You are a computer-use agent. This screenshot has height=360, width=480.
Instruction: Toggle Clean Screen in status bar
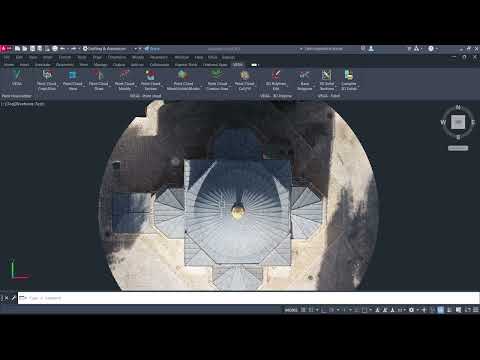[x=468, y=310]
